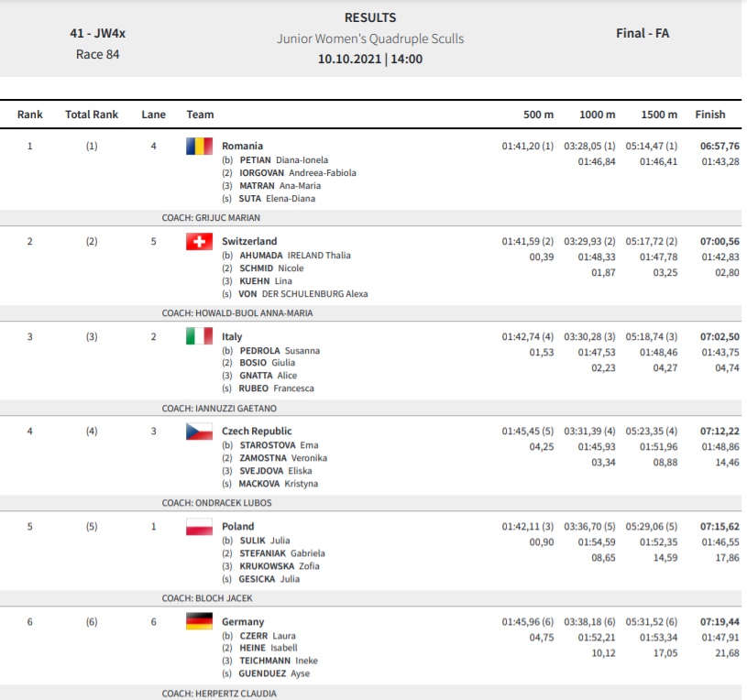Click rower name RUBEO Francesca
This screenshot has width=747, height=700.
pyautogui.click(x=276, y=388)
